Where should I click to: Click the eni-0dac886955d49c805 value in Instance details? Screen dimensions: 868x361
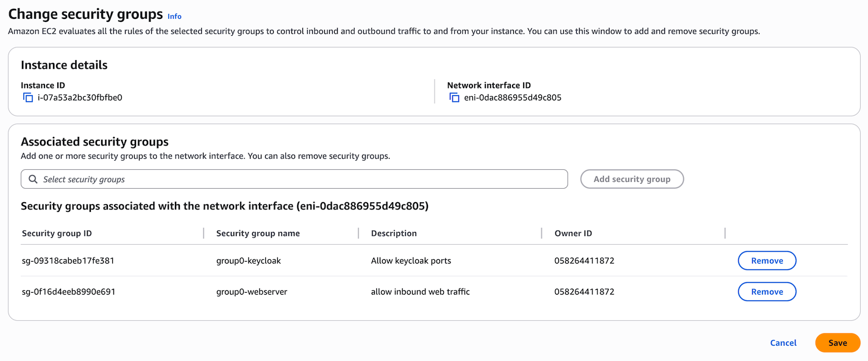[513, 97]
